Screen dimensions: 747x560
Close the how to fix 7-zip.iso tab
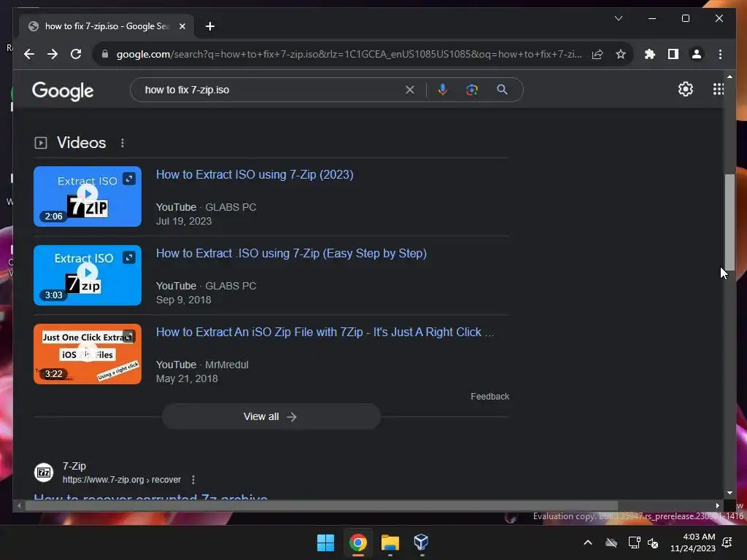(182, 26)
